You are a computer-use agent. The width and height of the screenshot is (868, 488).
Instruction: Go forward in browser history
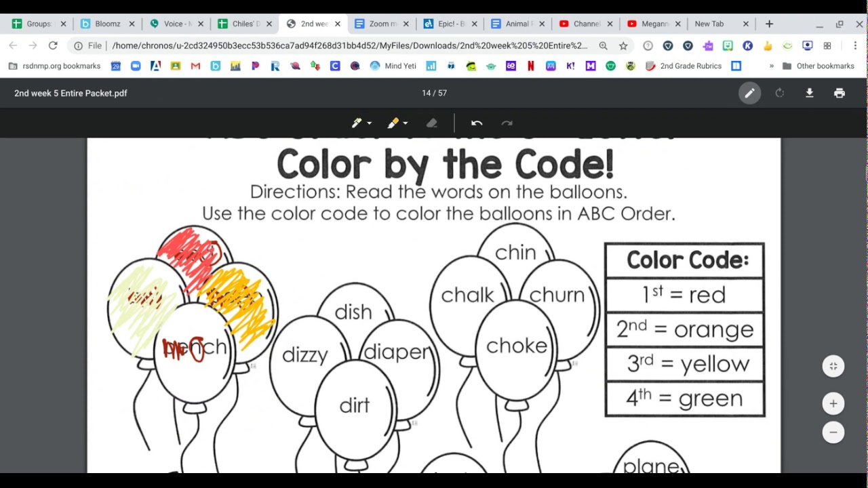(x=33, y=45)
